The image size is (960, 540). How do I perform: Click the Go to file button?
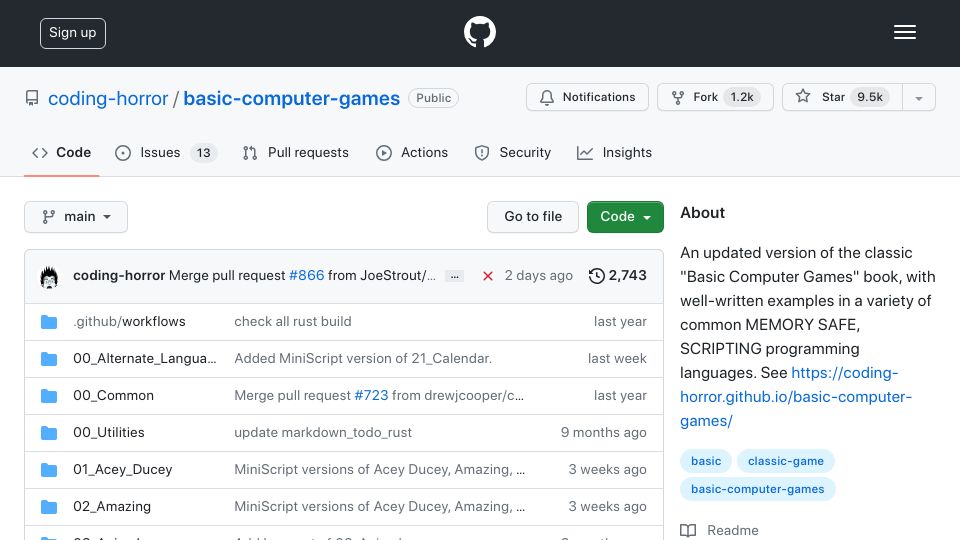(533, 217)
